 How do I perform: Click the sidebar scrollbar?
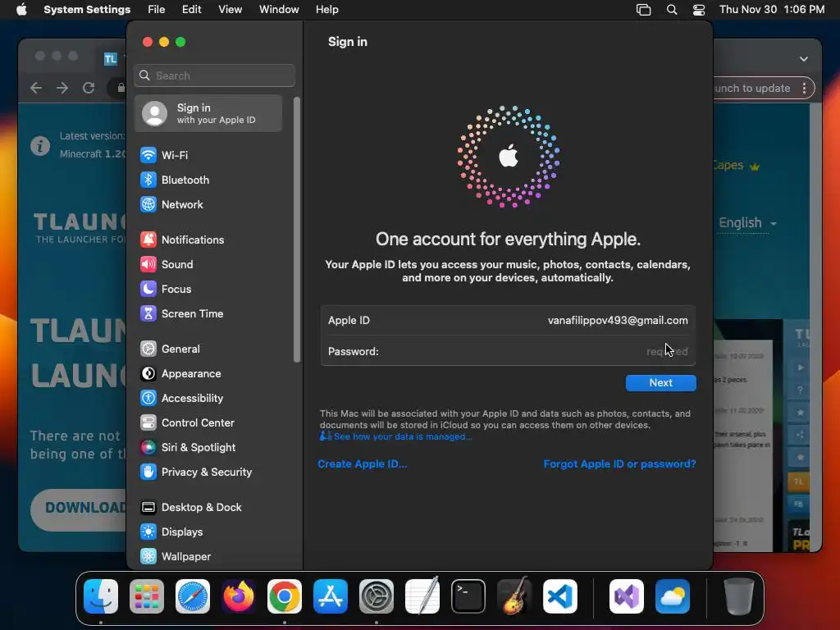point(297,230)
